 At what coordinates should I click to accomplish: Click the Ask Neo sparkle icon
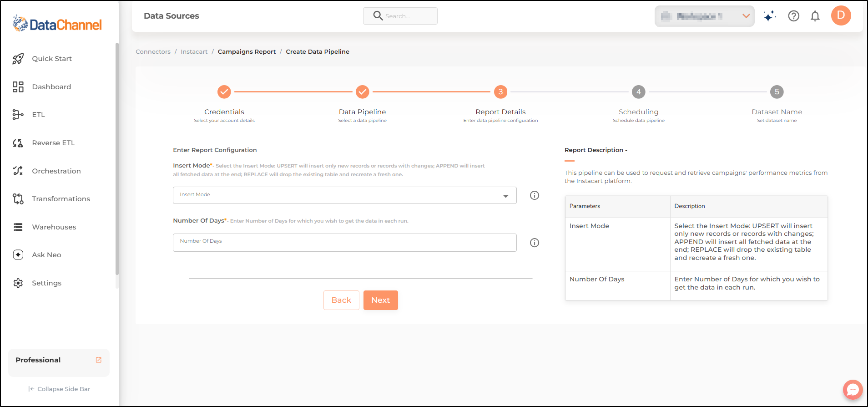click(x=18, y=255)
